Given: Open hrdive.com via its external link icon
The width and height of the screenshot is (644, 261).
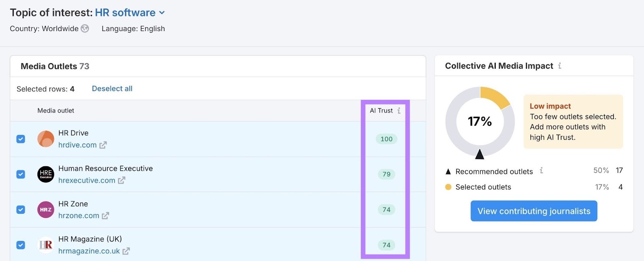Looking at the screenshot, I should pos(103,145).
